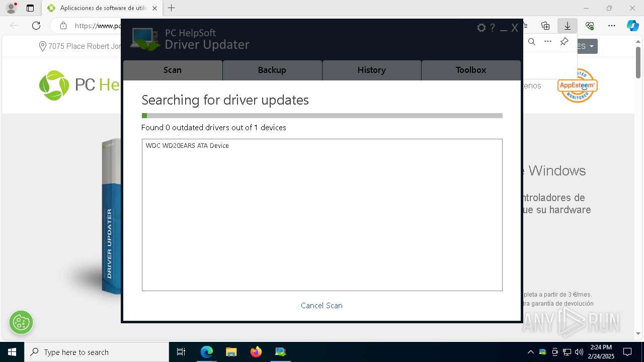Click Driver Updater product box image

click(111, 216)
